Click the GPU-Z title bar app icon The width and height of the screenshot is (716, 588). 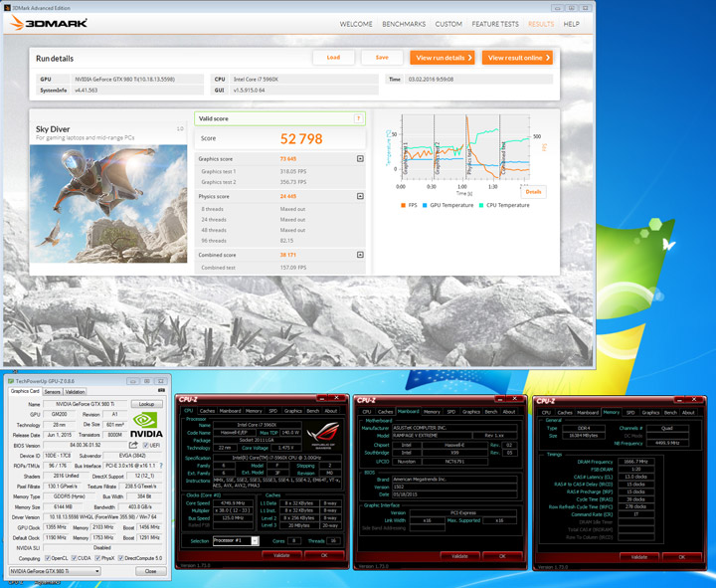tap(11, 381)
